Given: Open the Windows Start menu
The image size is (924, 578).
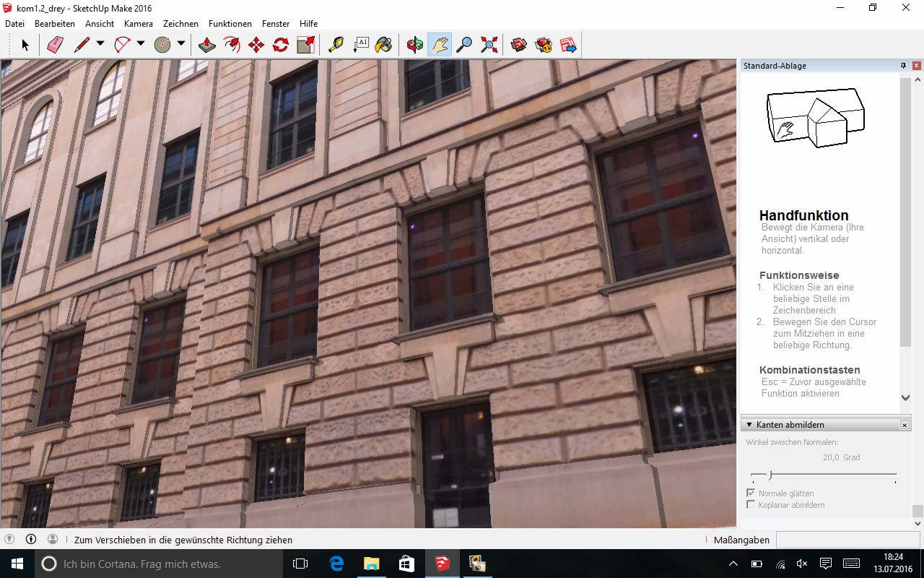Looking at the screenshot, I should [17, 564].
